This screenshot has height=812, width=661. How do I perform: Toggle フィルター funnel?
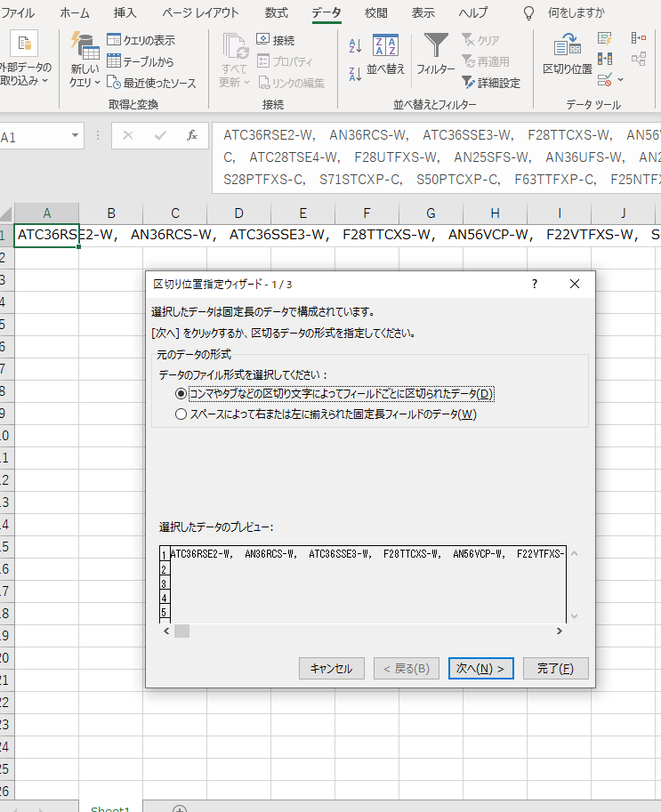tap(436, 54)
